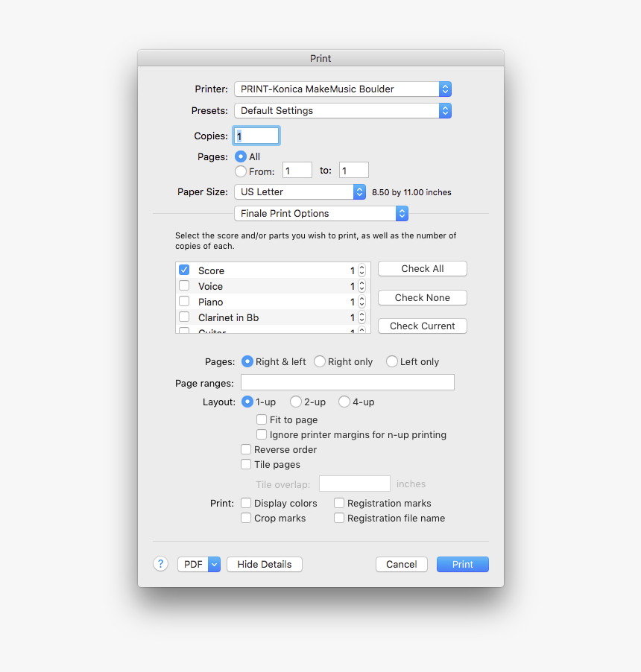This screenshot has height=672, width=641.
Task: Select Right only pages option
Action: 319,361
